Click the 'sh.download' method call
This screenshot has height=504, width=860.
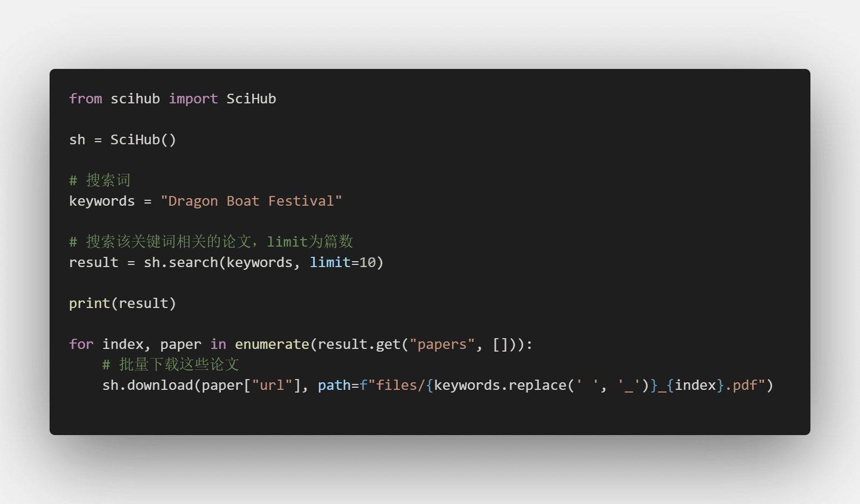pyautogui.click(x=148, y=386)
